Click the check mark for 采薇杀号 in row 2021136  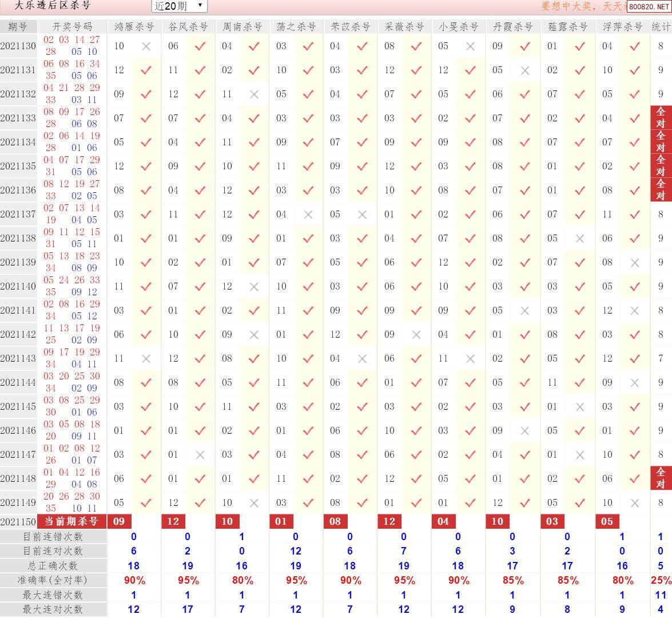pos(416,191)
